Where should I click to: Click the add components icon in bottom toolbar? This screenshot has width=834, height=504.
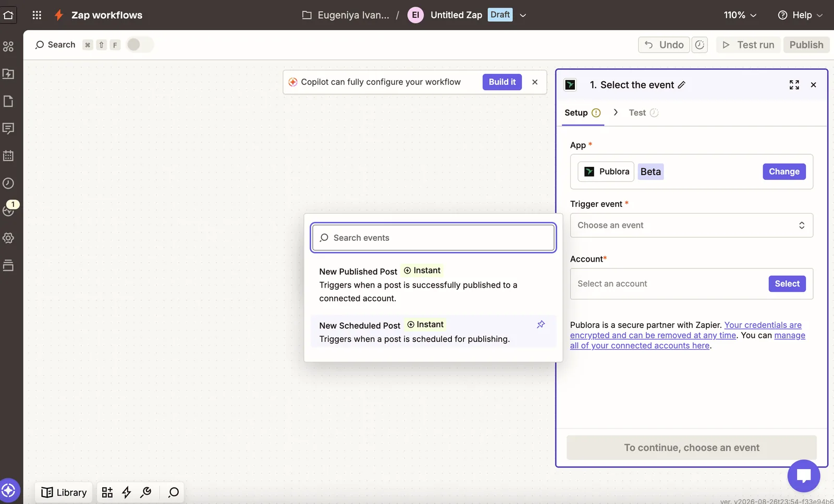point(107,493)
